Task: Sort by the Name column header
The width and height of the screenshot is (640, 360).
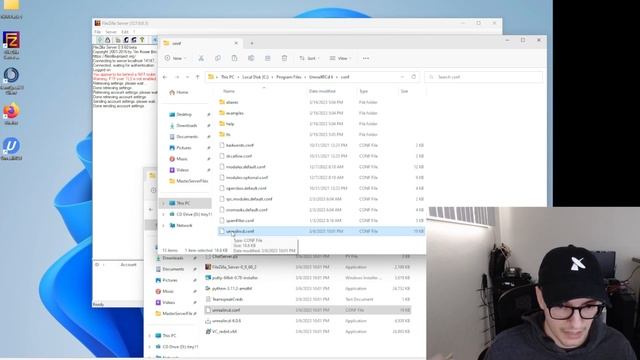Action: (x=229, y=91)
